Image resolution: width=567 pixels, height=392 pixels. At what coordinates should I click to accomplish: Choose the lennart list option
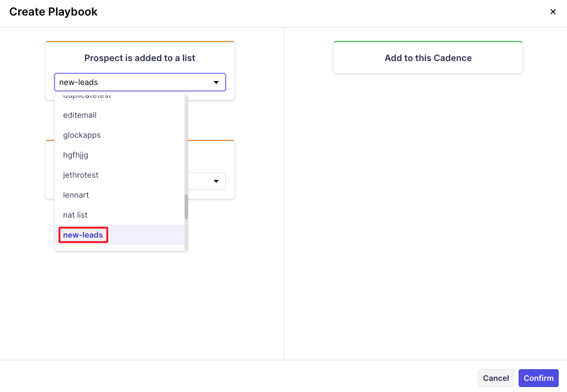click(76, 195)
